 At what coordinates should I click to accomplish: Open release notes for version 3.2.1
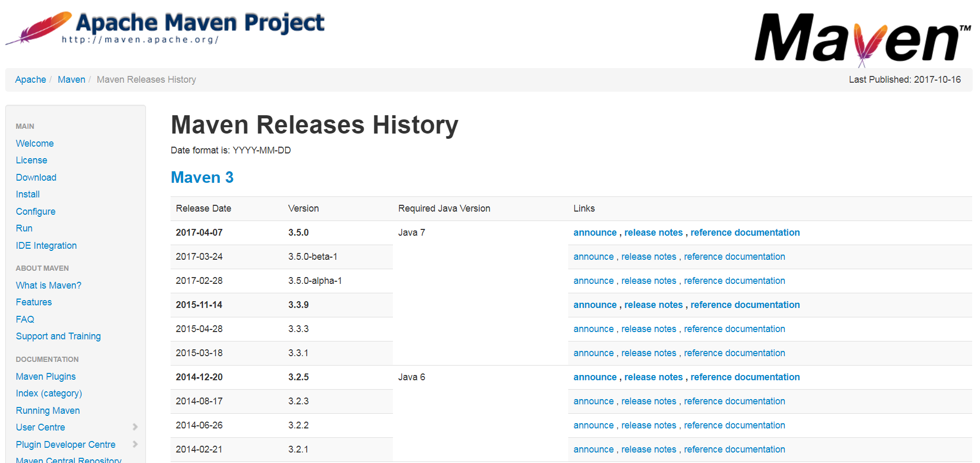click(649, 449)
